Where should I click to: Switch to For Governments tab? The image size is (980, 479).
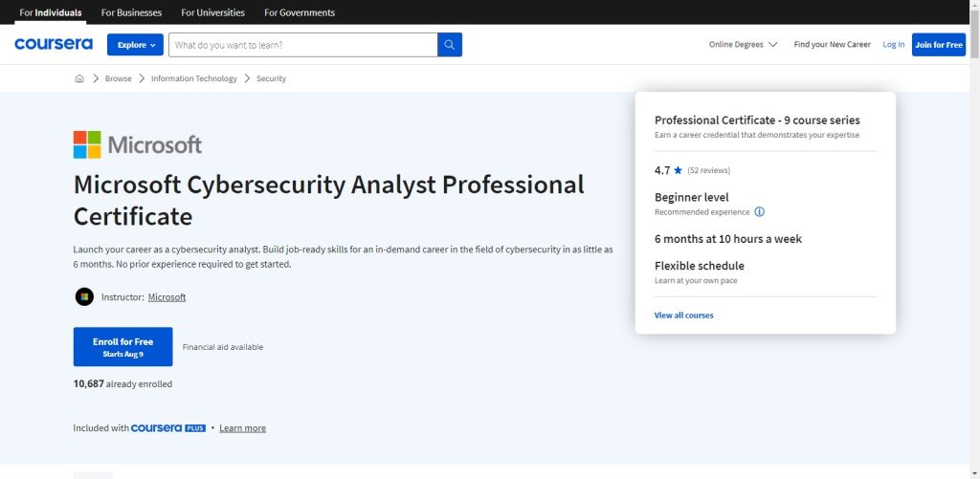300,12
